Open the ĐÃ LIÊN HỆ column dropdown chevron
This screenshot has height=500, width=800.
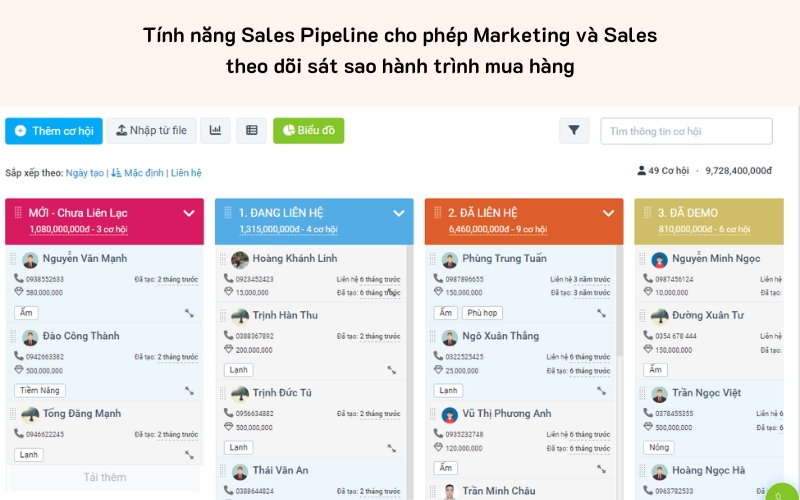coord(608,213)
